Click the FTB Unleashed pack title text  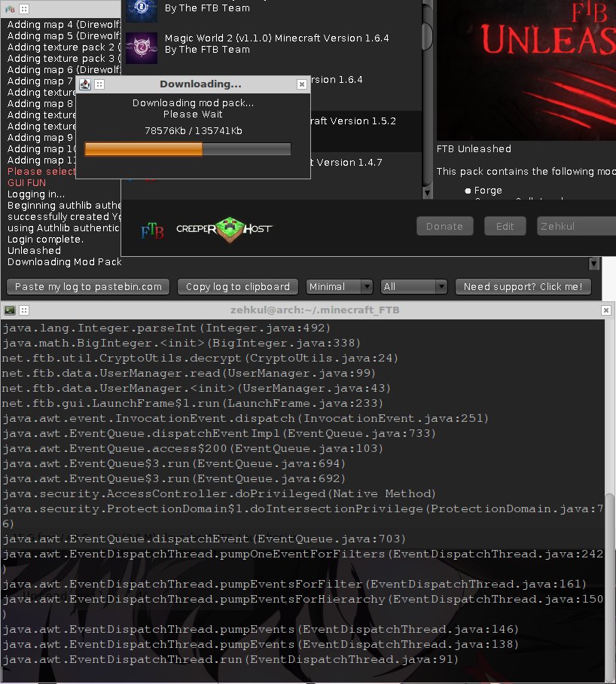[474, 148]
